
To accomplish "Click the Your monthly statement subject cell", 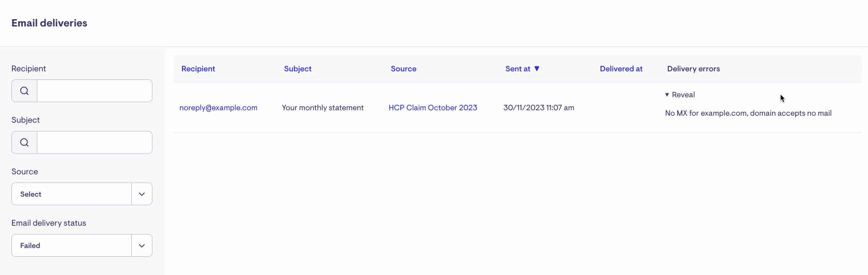I will tap(323, 108).
